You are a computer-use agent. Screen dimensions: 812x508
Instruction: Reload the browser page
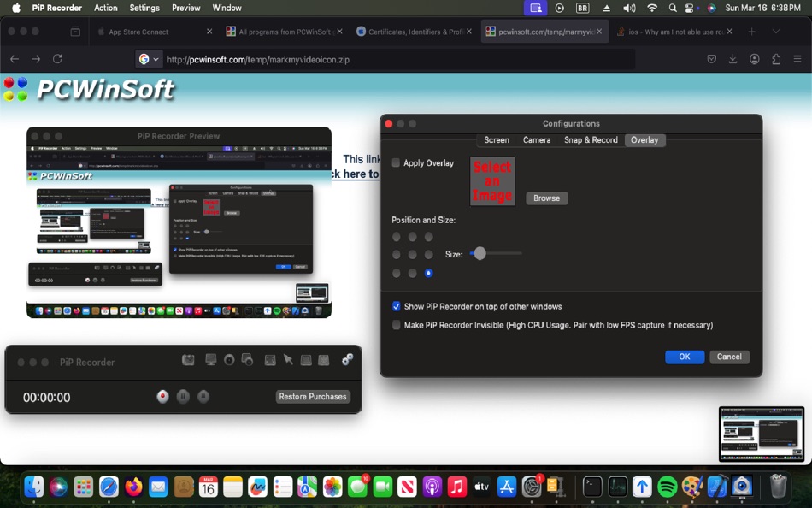click(x=57, y=59)
